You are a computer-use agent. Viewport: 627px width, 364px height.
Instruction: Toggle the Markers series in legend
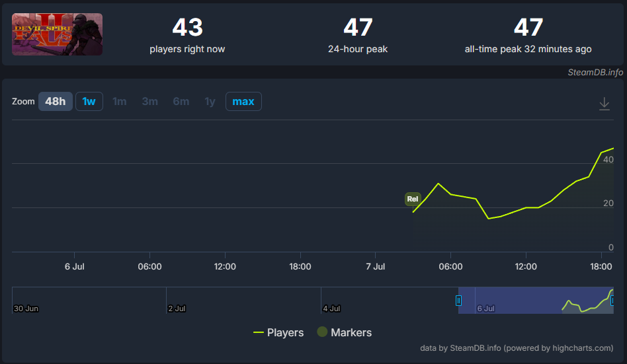click(345, 332)
